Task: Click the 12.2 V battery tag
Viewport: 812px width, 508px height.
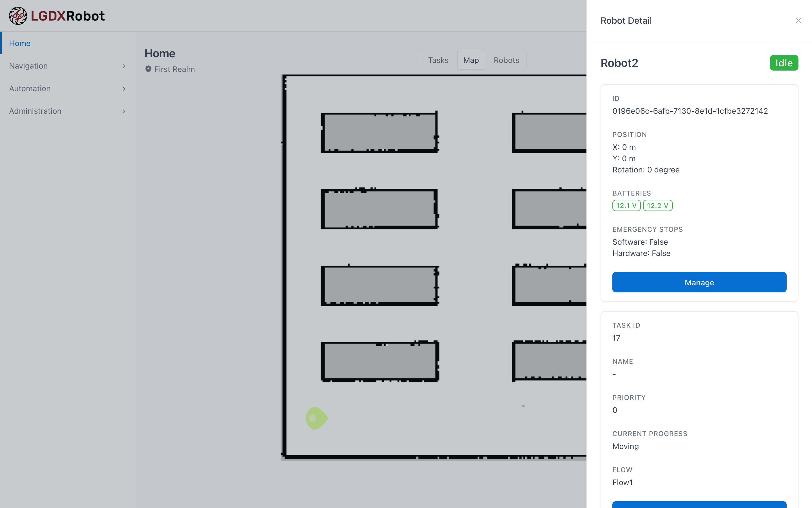Action: coord(658,206)
